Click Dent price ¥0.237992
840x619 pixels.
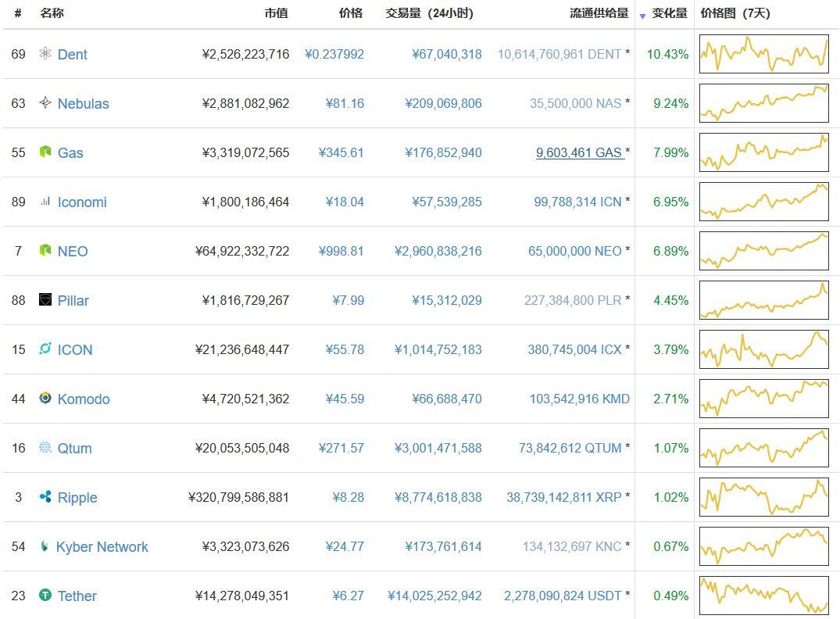tap(334, 54)
